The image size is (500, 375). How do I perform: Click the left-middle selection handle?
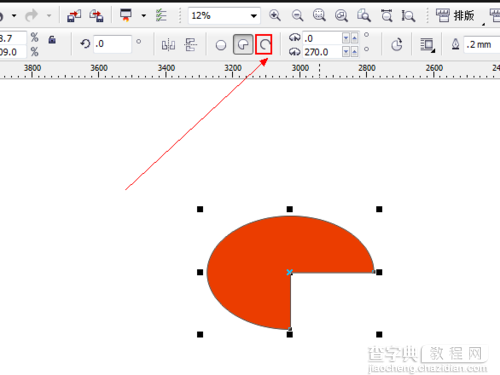[x=200, y=272]
